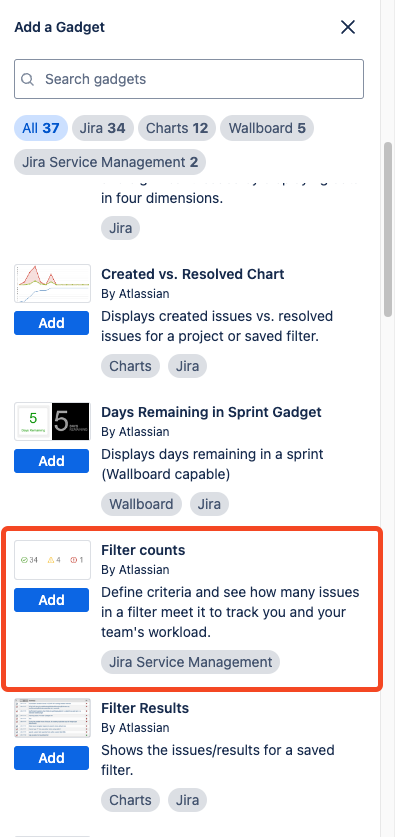Focus the Search gadgets field

pyautogui.click(x=189, y=79)
